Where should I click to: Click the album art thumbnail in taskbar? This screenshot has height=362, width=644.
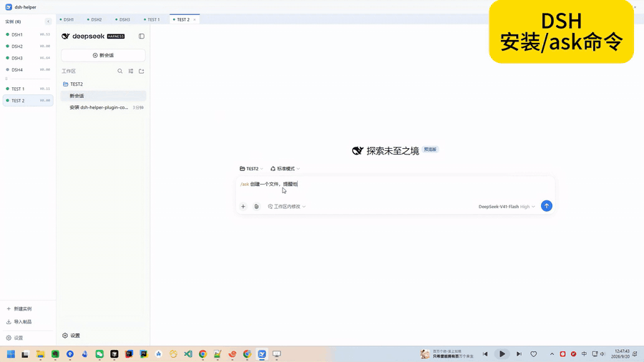coord(424,354)
